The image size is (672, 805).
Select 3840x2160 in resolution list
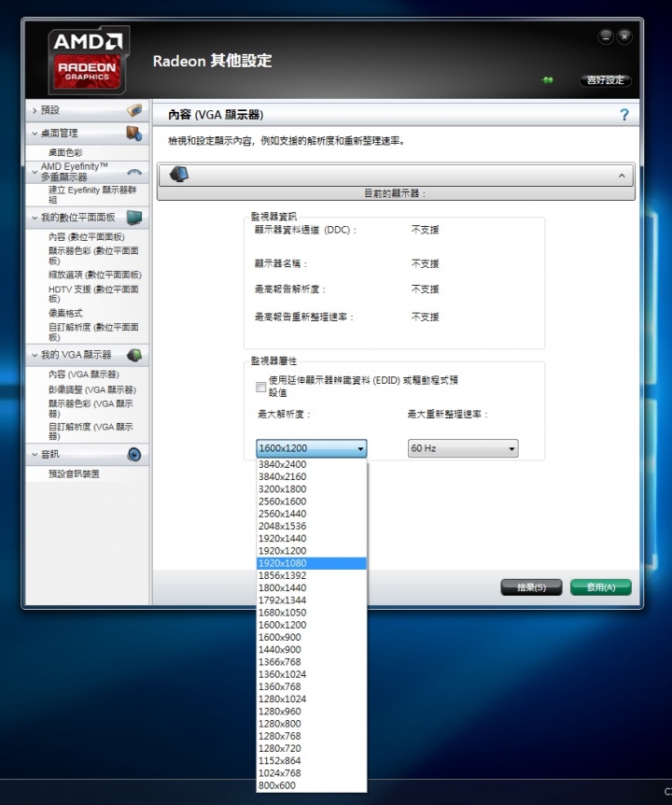(312, 477)
